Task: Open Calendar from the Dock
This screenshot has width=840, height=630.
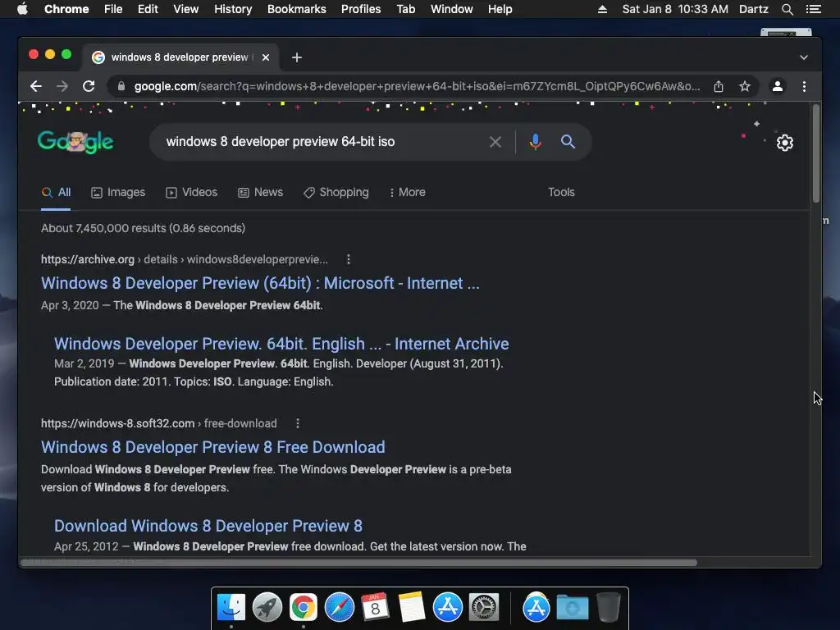Action: coord(375,608)
